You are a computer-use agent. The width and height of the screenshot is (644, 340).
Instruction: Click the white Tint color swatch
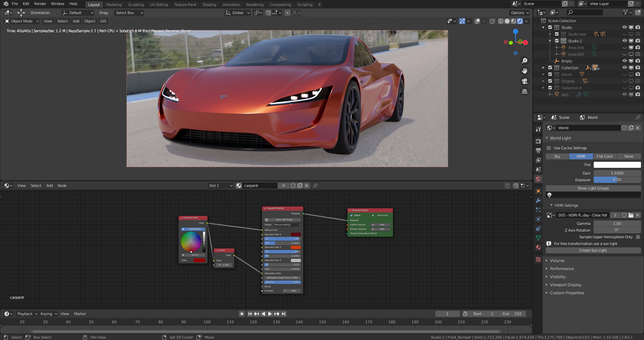pos(617,165)
